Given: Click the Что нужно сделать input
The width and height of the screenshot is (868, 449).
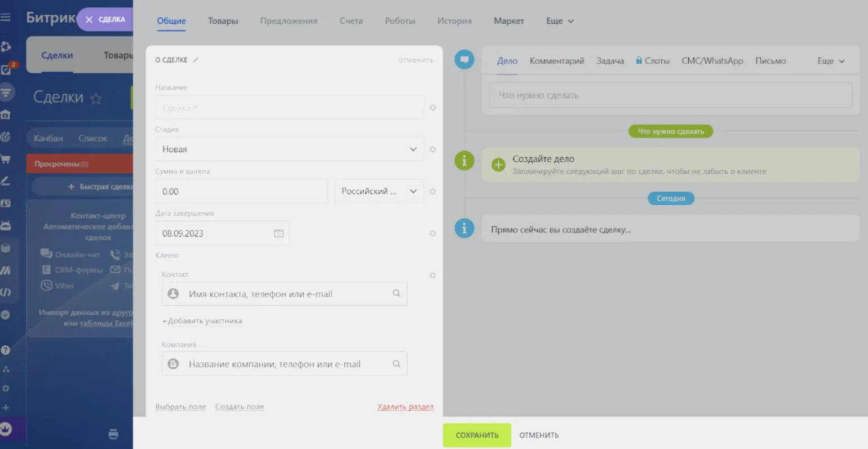Looking at the screenshot, I should click(x=670, y=95).
